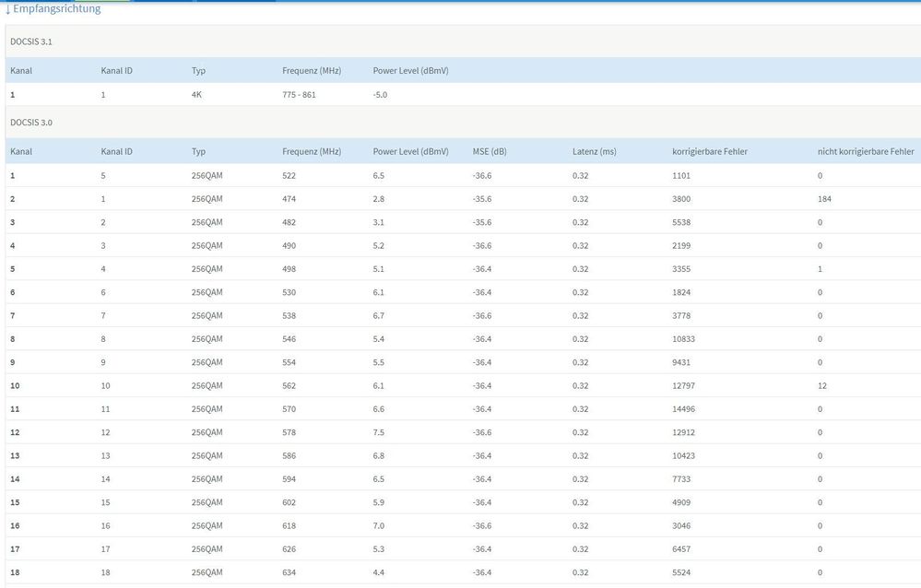Click the 7.5 power level cell
921x588 pixels.
point(379,432)
